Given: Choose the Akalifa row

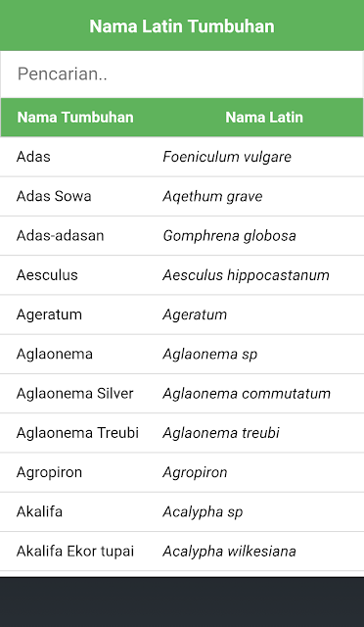Looking at the screenshot, I should [182, 511].
